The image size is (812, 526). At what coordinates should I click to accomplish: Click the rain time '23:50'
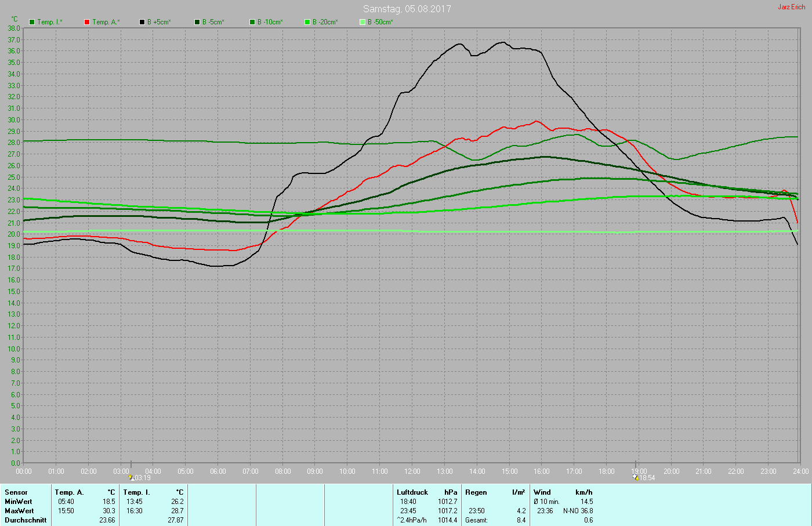click(477, 511)
